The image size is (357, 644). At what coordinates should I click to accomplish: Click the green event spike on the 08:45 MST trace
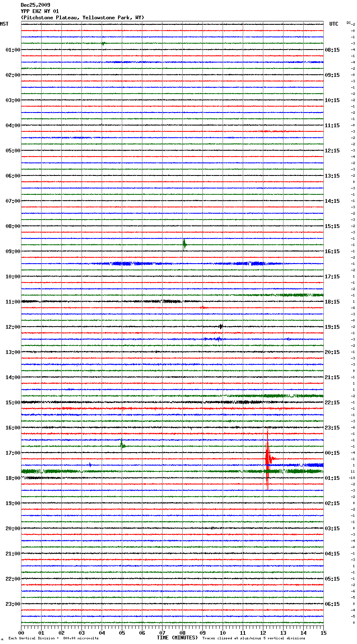point(184,244)
